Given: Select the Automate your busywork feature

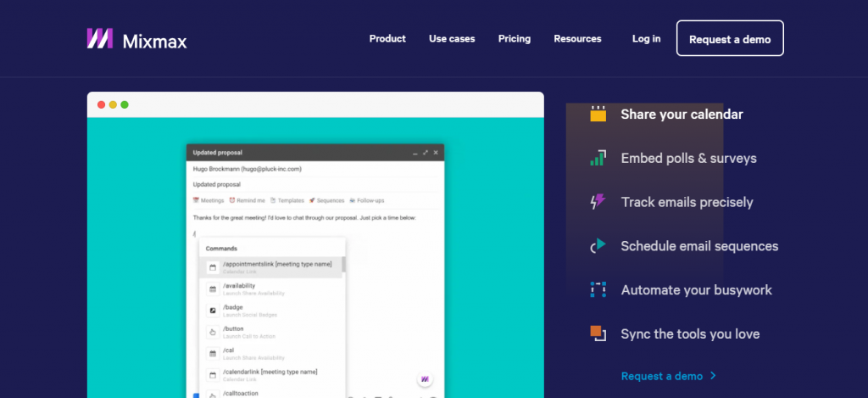Looking at the screenshot, I should coord(697,290).
